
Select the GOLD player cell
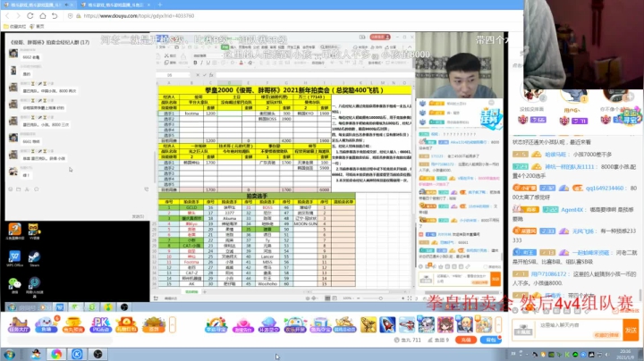[x=191, y=207]
